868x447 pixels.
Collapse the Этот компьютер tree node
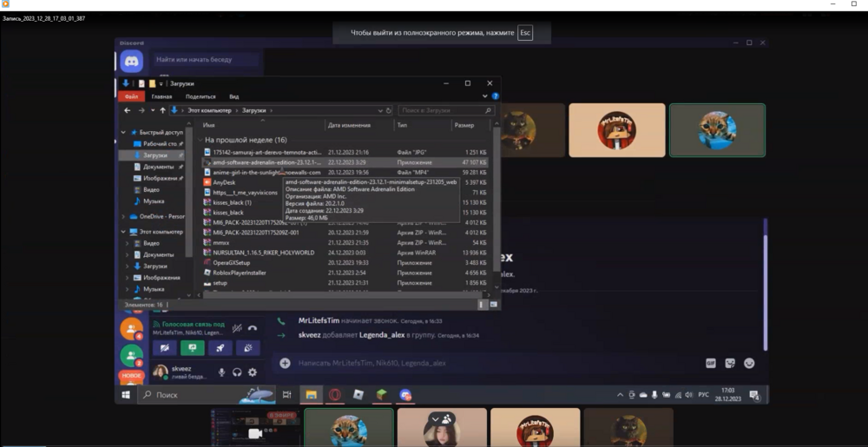pos(123,232)
